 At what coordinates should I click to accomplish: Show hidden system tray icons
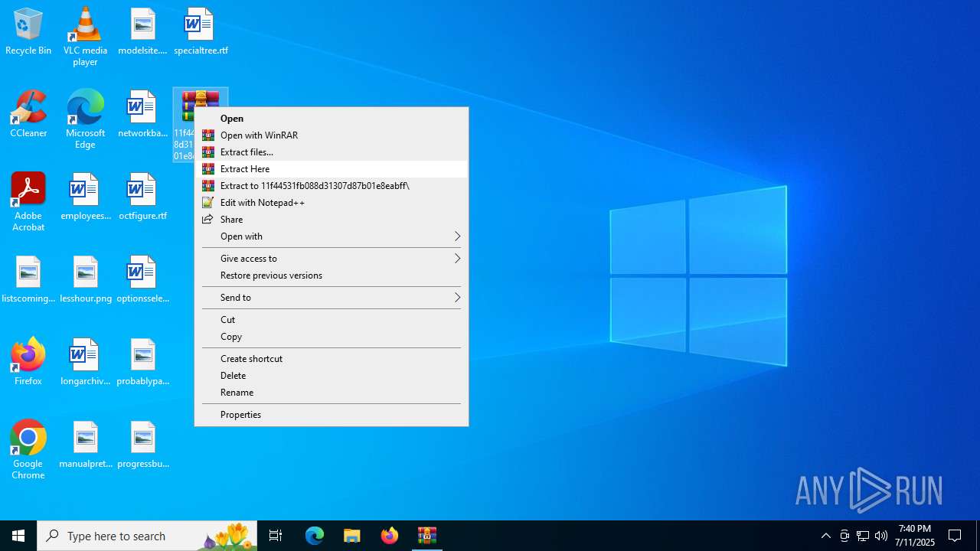coord(825,536)
